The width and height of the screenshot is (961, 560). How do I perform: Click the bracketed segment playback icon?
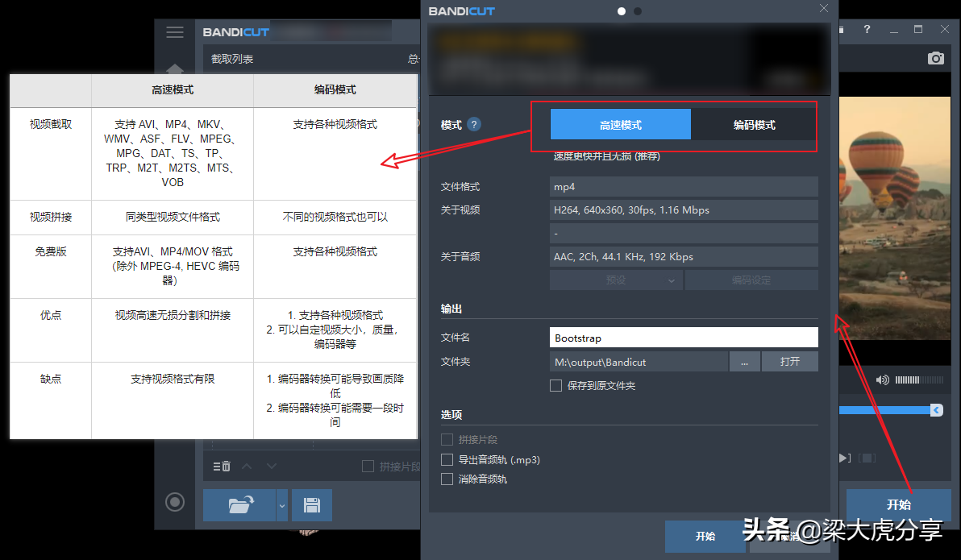click(x=867, y=458)
